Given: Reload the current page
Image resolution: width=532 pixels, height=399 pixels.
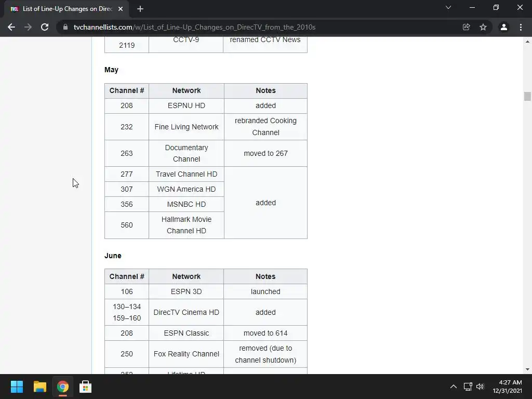Looking at the screenshot, I should pyautogui.click(x=45, y=27).
